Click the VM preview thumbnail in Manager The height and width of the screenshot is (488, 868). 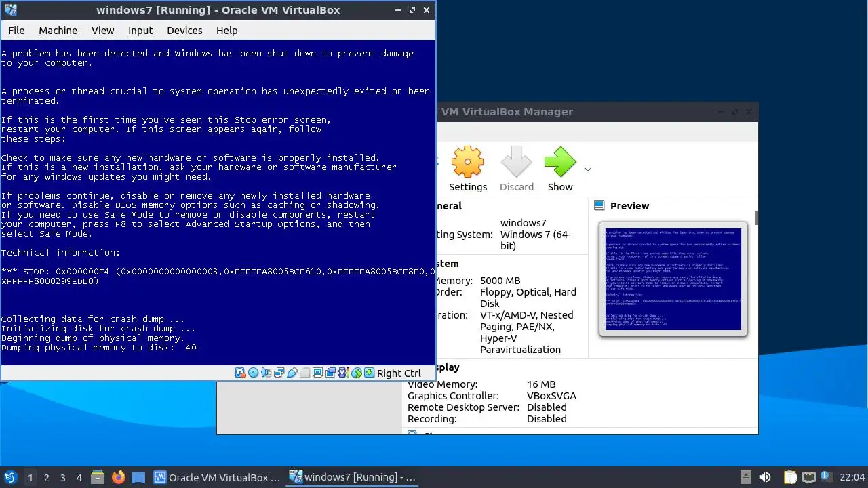673,279
